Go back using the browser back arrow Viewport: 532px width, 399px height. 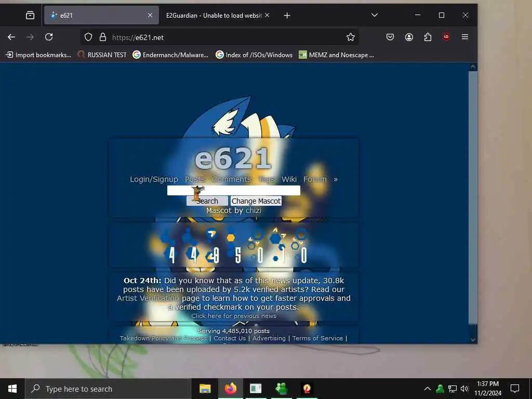[11, 37]
